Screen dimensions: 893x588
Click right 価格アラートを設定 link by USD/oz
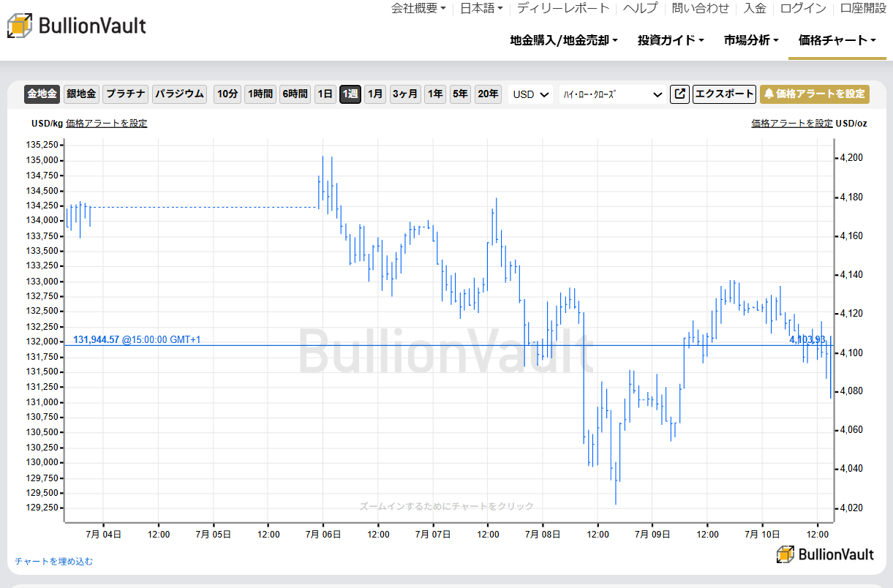pos(792,123)
